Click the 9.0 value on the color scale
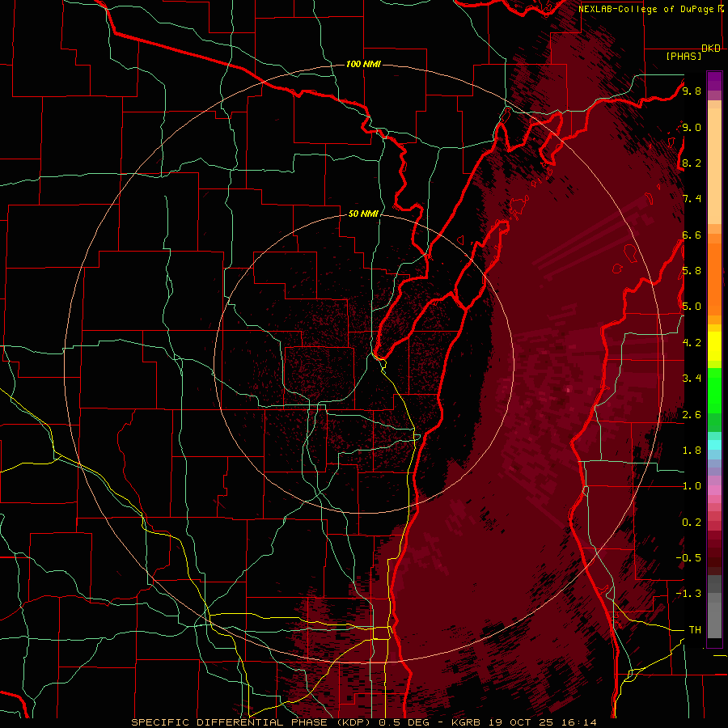Image resolution: width=728 pixels, height=728 pixels. click(x=692, y=127)
